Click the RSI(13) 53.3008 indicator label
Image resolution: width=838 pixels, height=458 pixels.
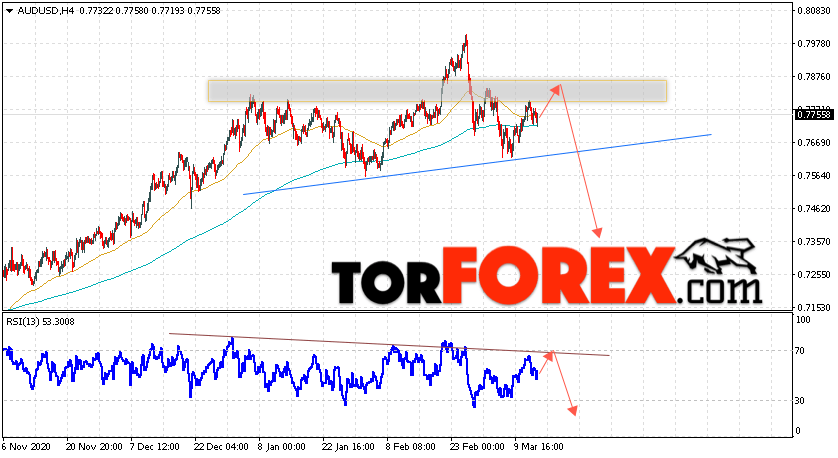pos(41,322)
